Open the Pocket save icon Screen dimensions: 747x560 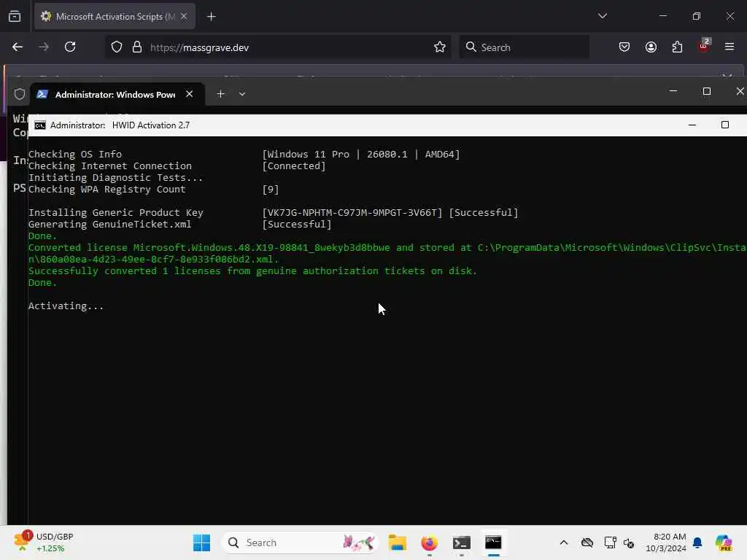point(624,47)
